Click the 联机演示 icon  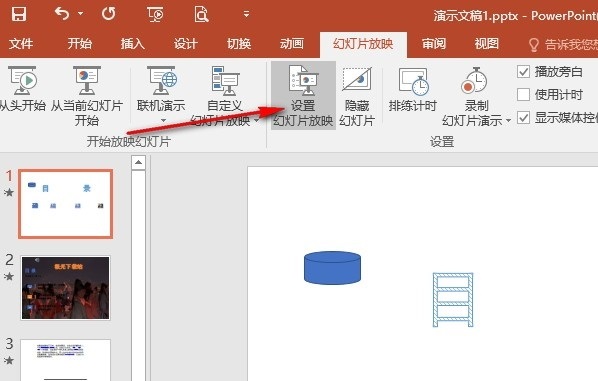161,81
